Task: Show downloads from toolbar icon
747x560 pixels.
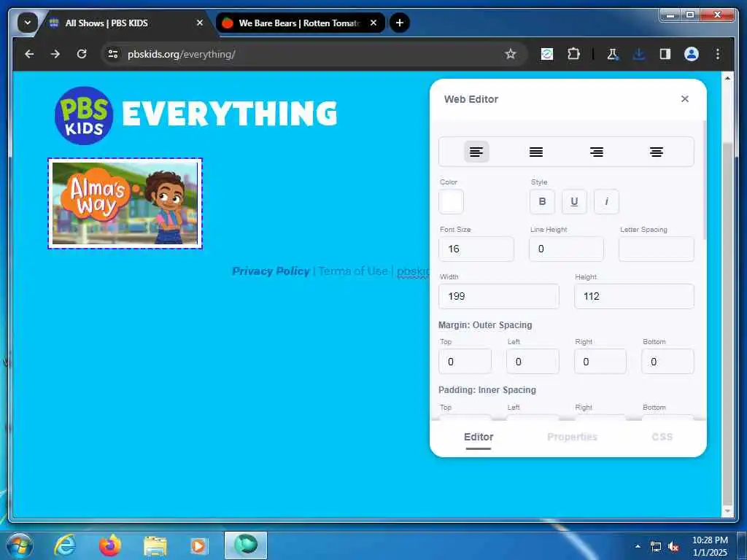Action: click(x=639, y=54)
